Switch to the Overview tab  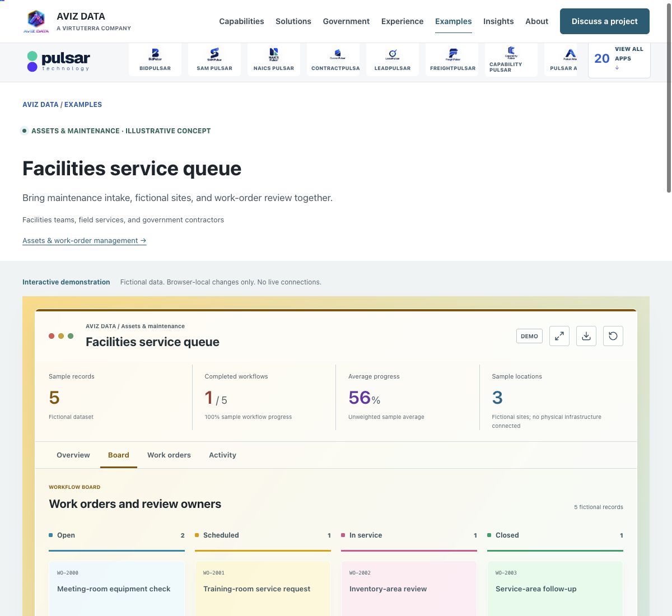point(73,455)
